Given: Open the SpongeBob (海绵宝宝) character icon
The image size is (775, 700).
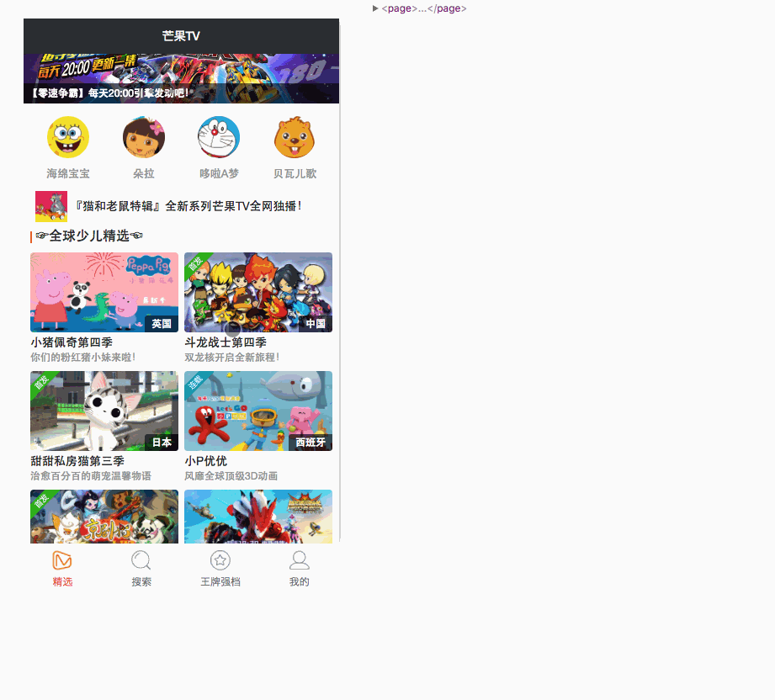Looking at the screenshot, I should coord(68,137).
